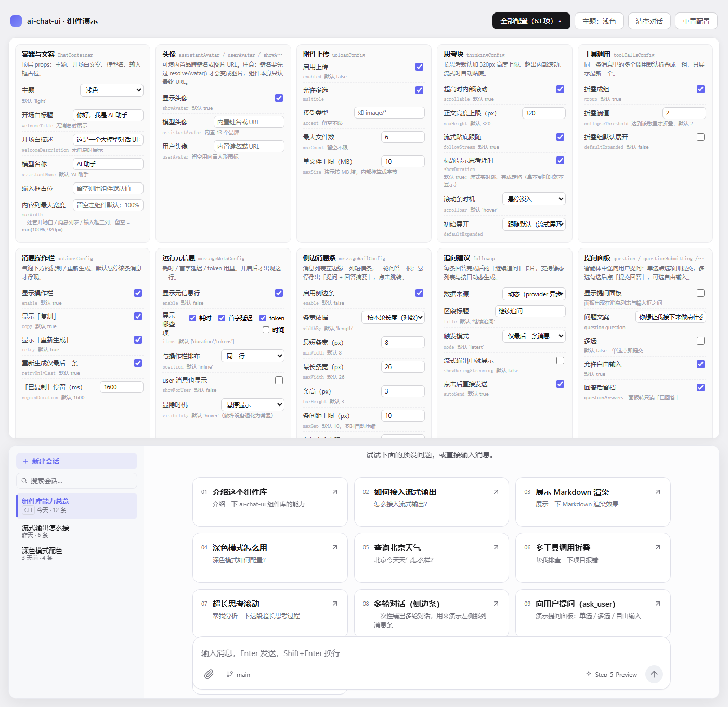Click arrow icon on 如何接入流式输出 card

[496, 492]
